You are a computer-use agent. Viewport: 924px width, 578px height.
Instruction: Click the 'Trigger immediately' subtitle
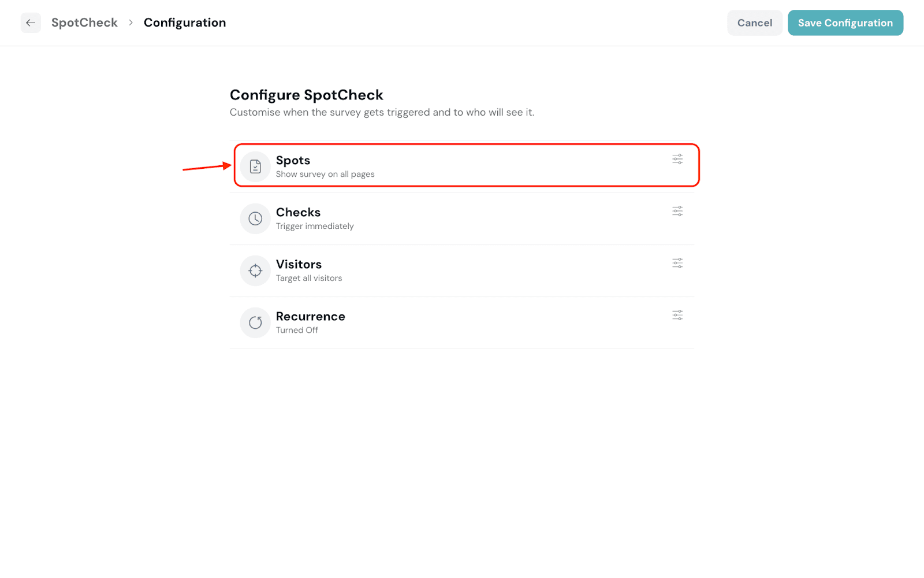point(315,226)
